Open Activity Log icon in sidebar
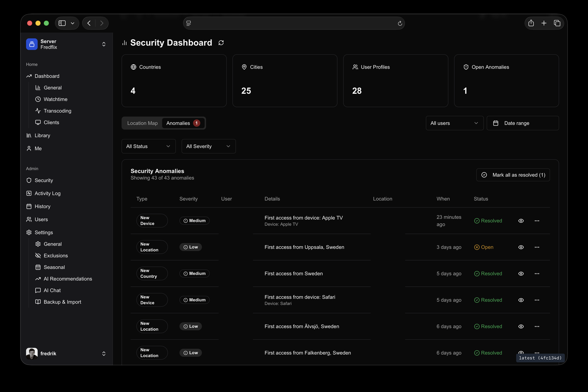 click(x=29, y=193)
